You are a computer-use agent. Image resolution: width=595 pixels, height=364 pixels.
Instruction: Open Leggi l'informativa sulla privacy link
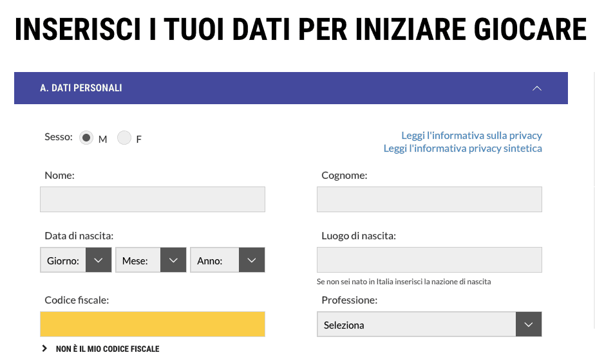point(471,135)
